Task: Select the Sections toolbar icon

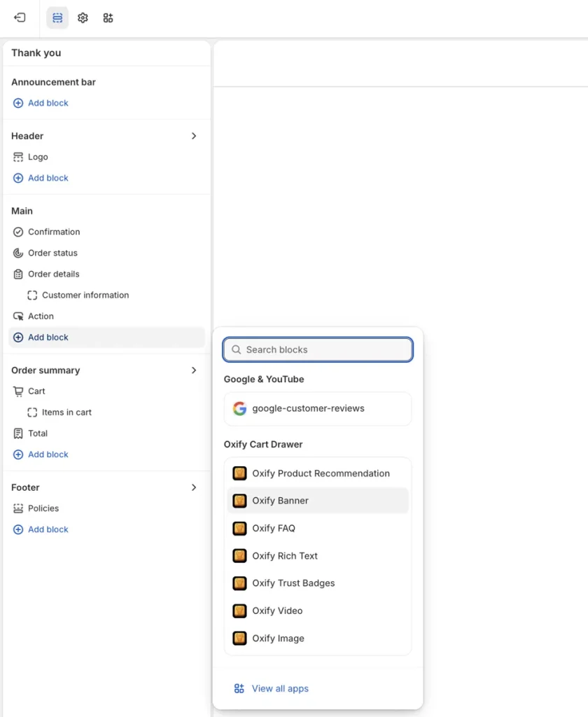Action: [57, 18]
